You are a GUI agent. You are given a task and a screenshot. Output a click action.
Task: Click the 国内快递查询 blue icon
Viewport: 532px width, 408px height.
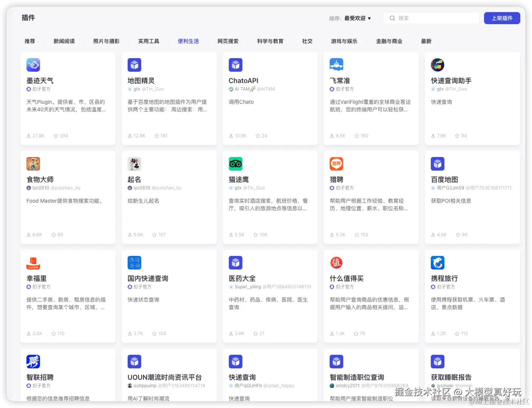click(x=134, y=263)
